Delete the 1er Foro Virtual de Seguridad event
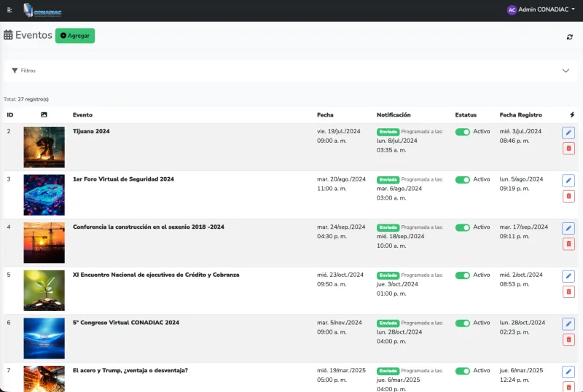 tap(568, 197)
